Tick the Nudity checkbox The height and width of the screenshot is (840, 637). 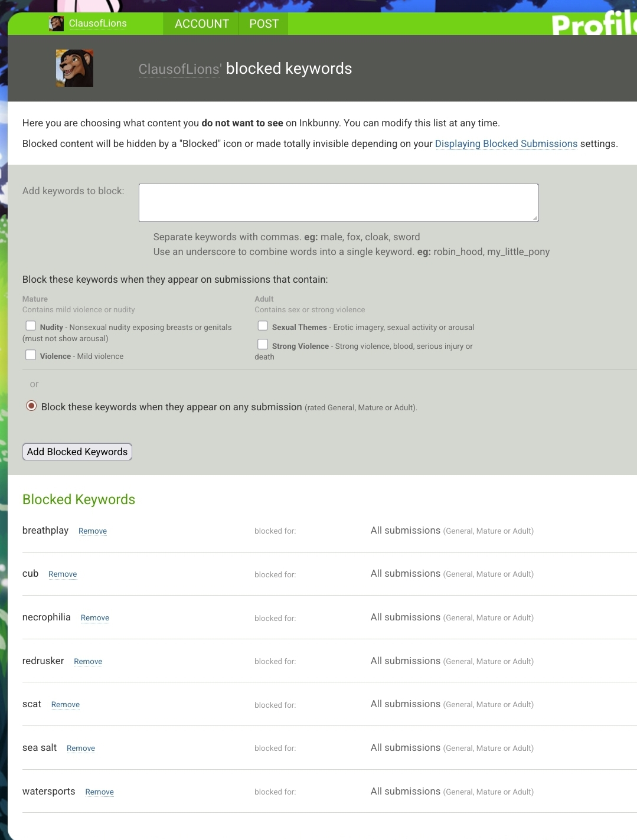[x=31, y=326]
